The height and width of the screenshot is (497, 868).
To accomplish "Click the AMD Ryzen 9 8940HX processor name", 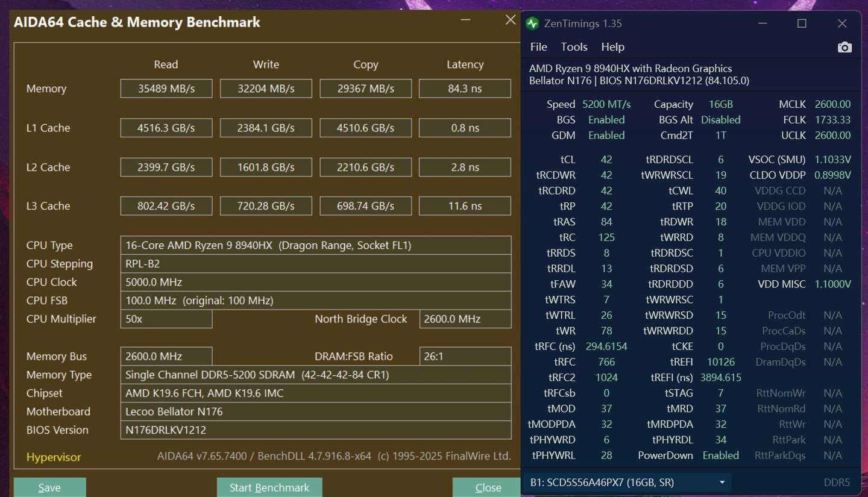I will coord(631,69).
